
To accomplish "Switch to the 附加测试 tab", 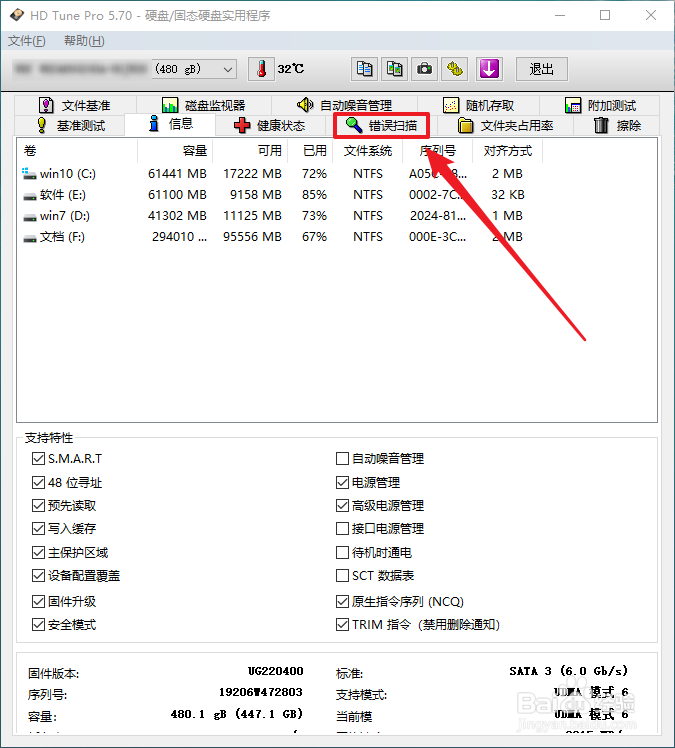I will click(600, 105).
